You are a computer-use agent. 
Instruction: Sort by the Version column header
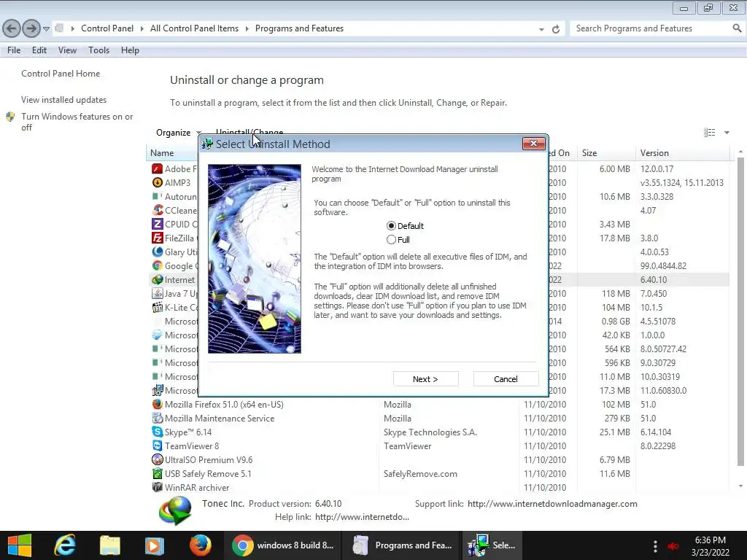[x=682, y=153]
